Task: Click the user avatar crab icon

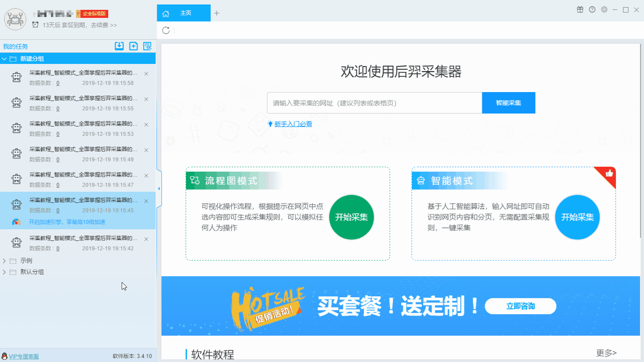Action: click(x=15, y=19)
